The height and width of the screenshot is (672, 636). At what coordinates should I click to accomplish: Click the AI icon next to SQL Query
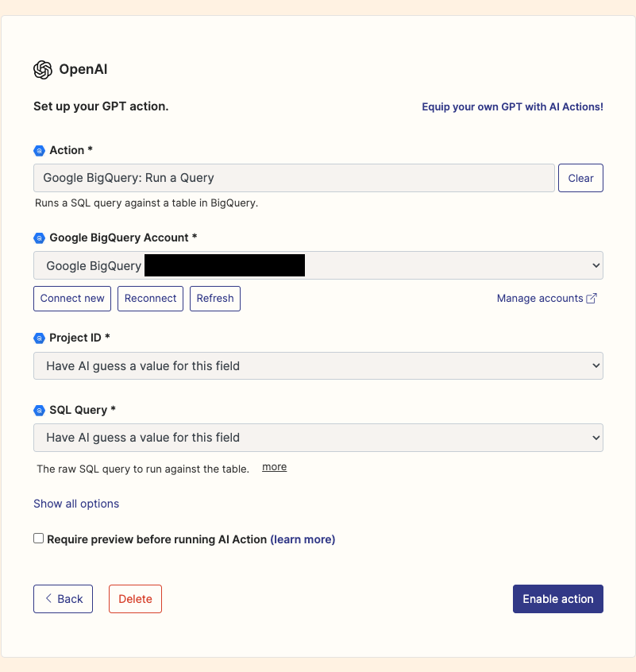click(x=39, y=410)
